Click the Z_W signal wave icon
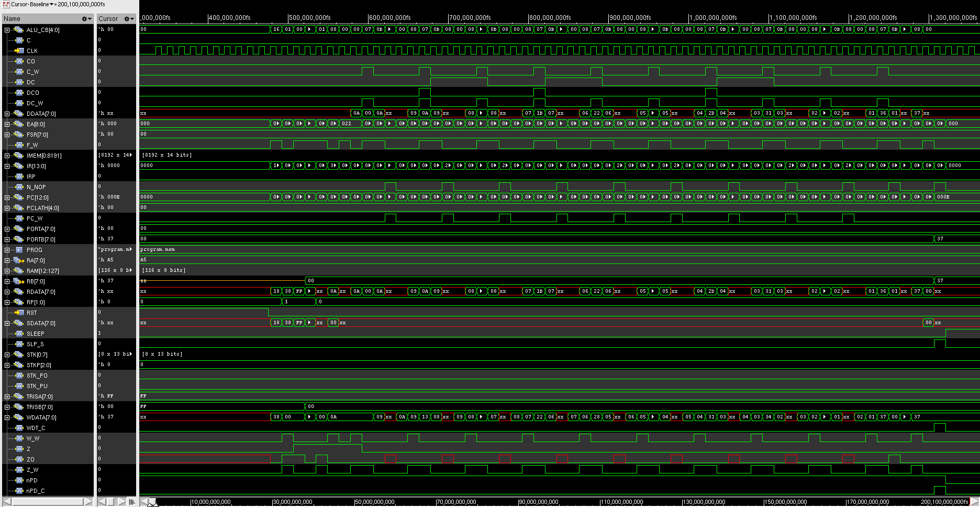The height and width of the screenshot is (507, 980). [19, 470]
